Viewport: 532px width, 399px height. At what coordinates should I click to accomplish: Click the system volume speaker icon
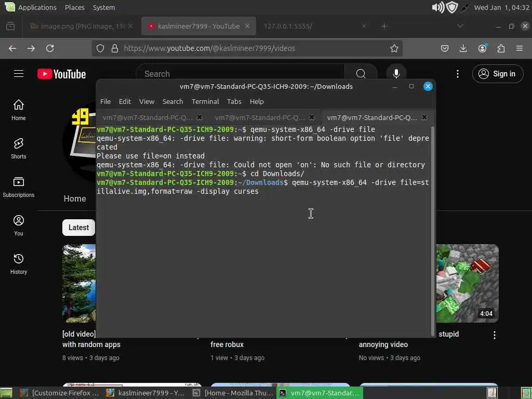[437, 7]
